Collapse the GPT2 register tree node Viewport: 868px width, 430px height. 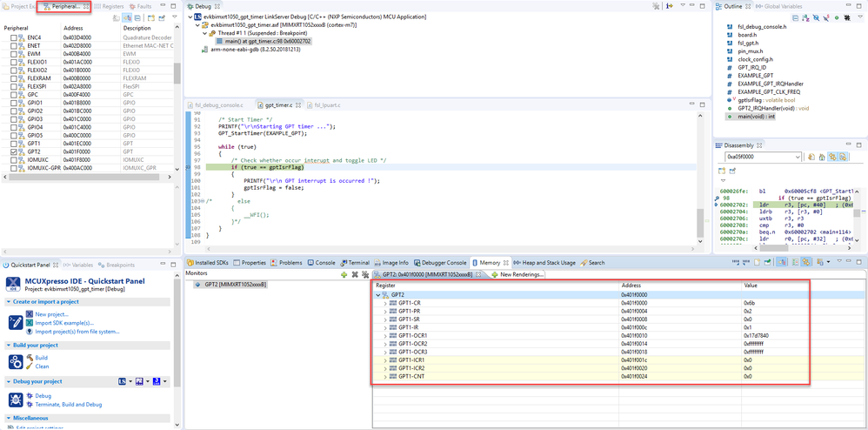pos(378,295)
